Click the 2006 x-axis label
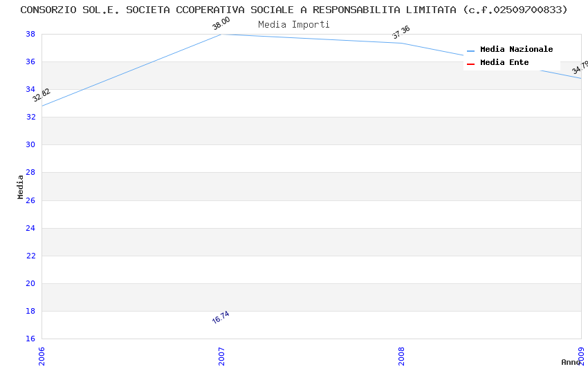This screenshot has width=588, height=380. click(42, 356)
